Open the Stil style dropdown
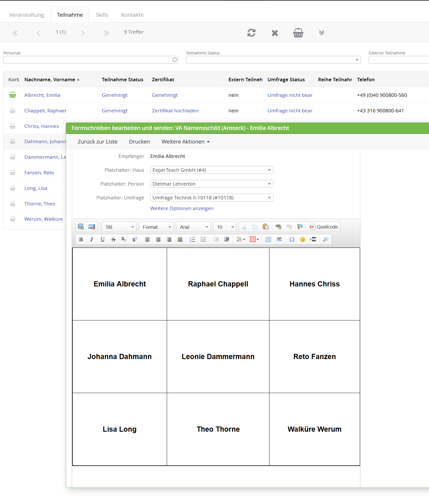Screen dimensions: 429x504 tap(119, 227)
